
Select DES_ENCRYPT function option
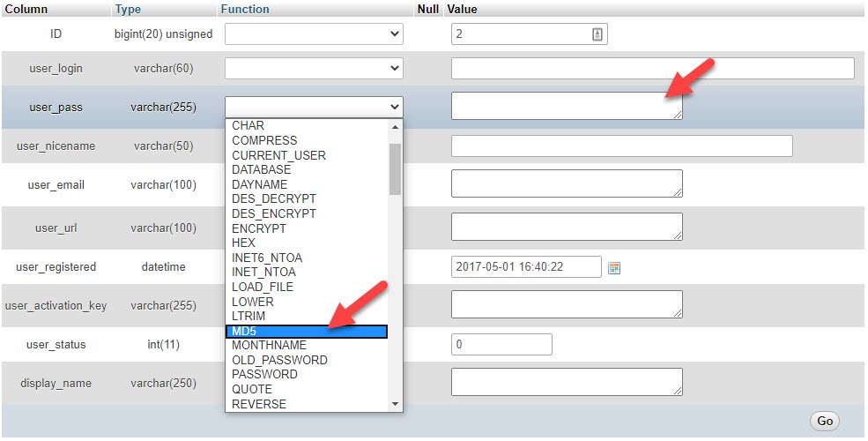(x=274, y=213)
